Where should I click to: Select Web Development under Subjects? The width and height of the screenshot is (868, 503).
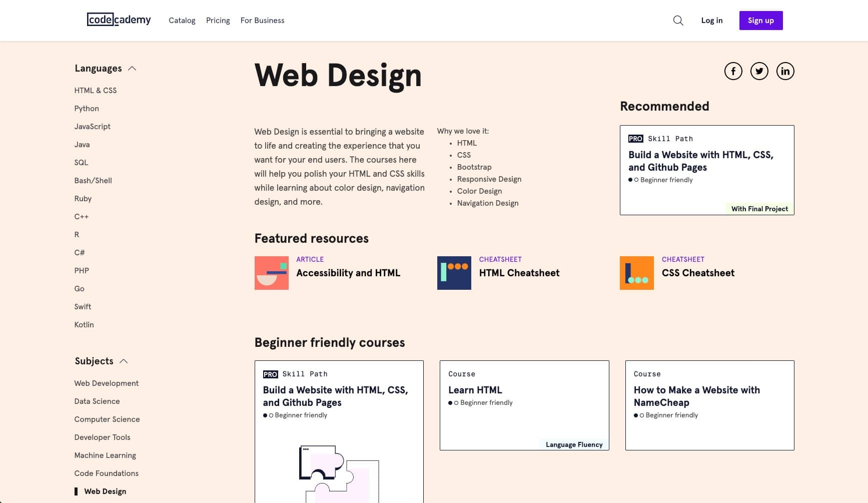pyautogui.click(x=106, y=383)
